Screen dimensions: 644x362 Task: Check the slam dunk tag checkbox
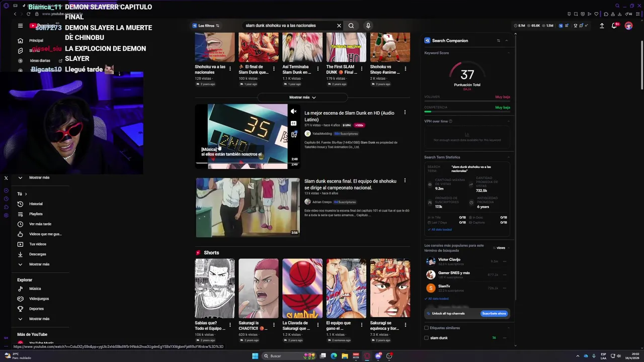click(x=427, y=338)
